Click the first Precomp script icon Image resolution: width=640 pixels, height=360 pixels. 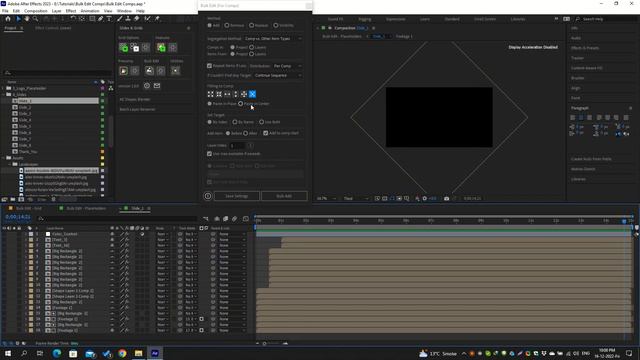point(124,71)
